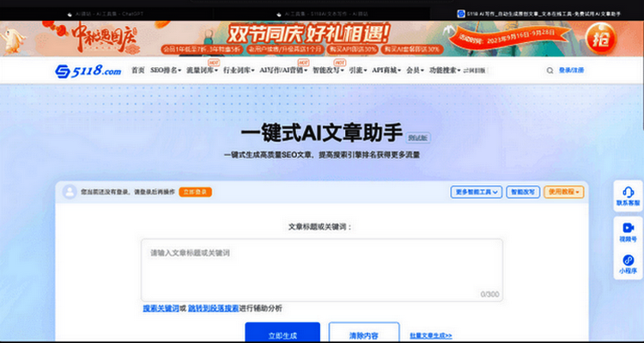Open the 视频号 video icon
Viewport: 644px width, 343px height.
(x=628, y=228)
